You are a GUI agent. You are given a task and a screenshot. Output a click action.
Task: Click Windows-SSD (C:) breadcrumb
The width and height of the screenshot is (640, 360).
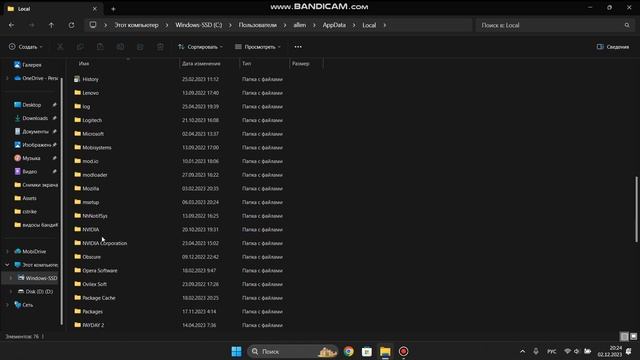(x=199, y=25)
